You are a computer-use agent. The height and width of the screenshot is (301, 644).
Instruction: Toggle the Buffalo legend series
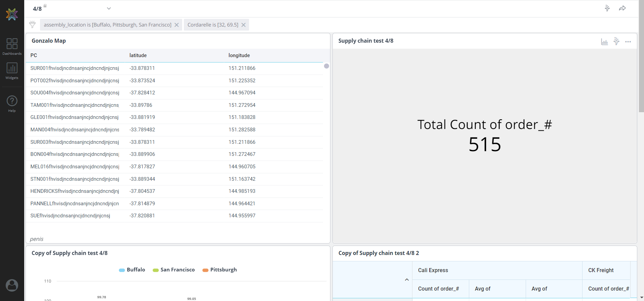[x=132, y=270]
